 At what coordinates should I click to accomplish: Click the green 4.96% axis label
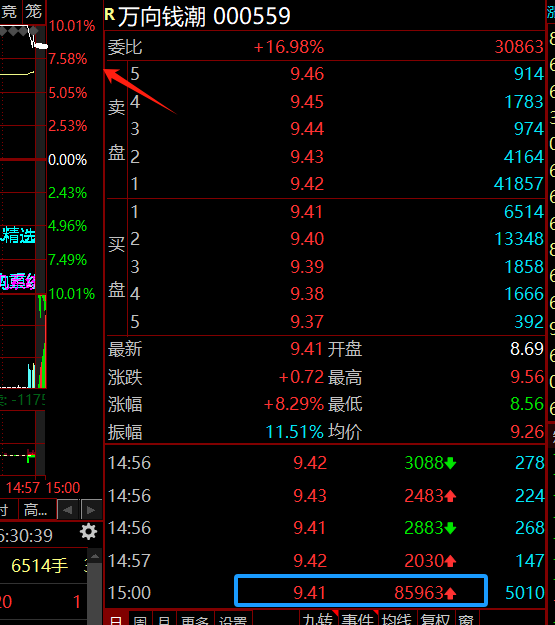tap(67, 226)
